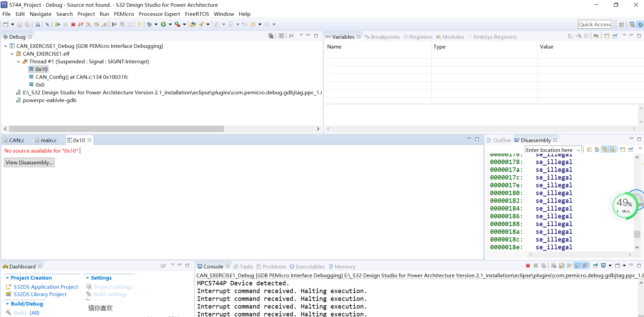
Task: Click the green Run icon in toolbar
Action: (x=164, y=24)
